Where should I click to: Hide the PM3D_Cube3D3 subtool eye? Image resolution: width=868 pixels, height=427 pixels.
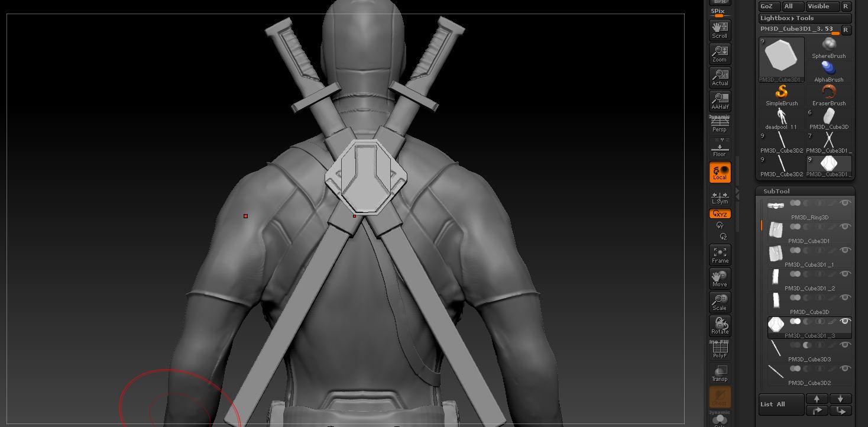coord(846,345)
